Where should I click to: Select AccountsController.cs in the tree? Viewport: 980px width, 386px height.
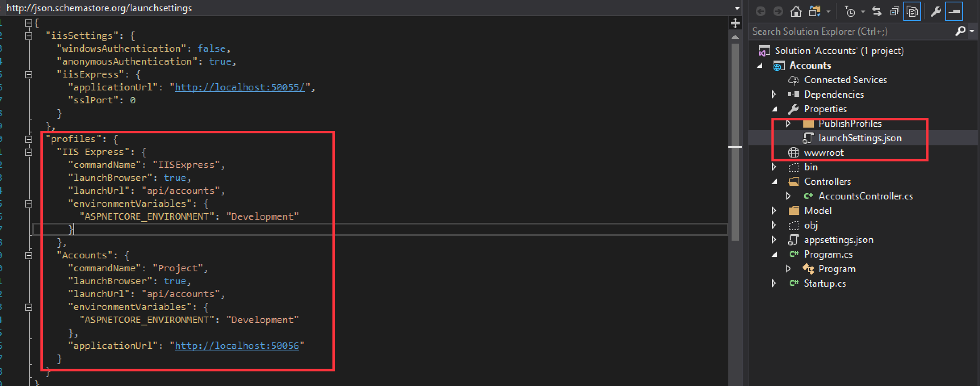(865, 196)
